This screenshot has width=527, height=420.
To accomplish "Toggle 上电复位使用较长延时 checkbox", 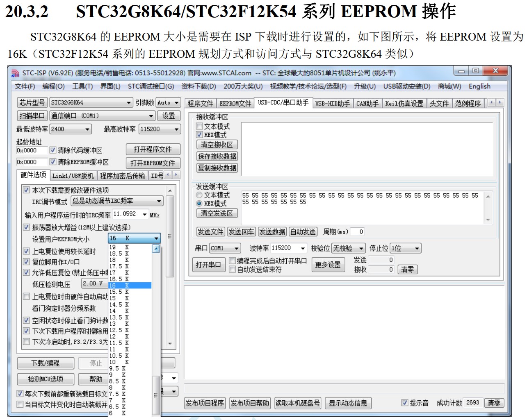I will 26,251.
